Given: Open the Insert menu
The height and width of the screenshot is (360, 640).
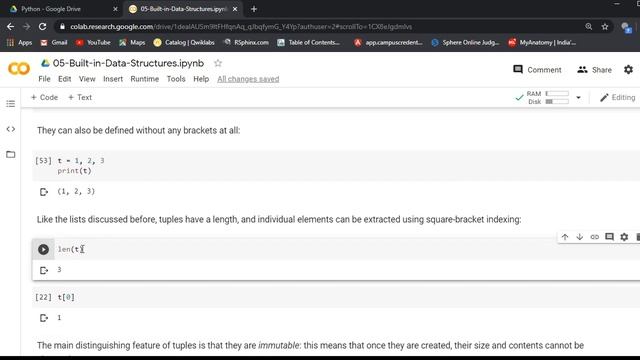Looking at the screenshot, I should [113, 79].
